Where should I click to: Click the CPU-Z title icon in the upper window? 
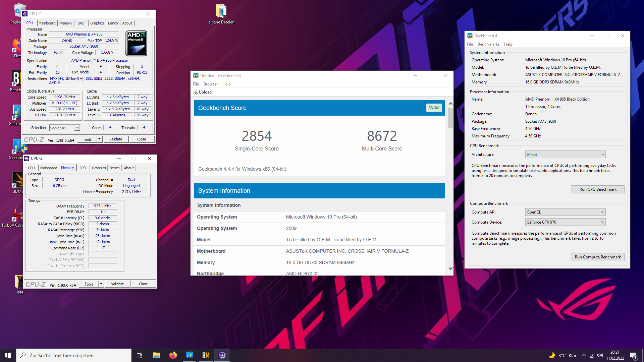click(x=25, y=14)
